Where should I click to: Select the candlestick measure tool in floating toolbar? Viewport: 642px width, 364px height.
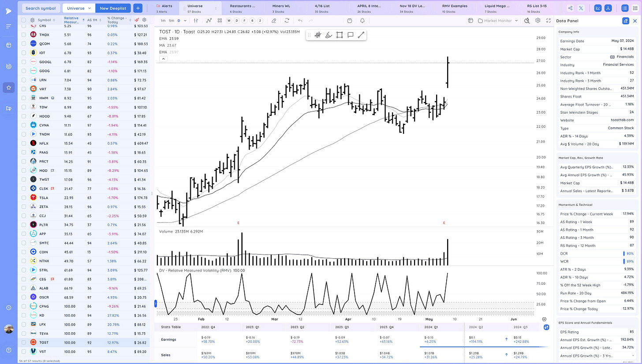click(317, 35)
